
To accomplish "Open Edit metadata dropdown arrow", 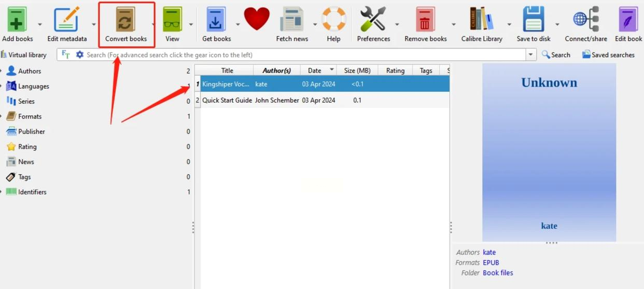I will coord(94,24).
